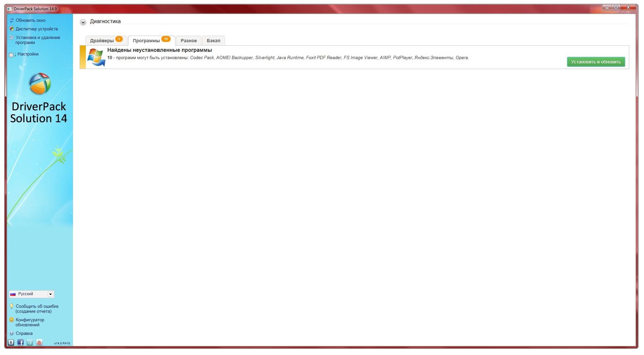Minimize the DriverPack Solution window
The width and height of the screenshot is (644, 355).
(x=607, y=7)
